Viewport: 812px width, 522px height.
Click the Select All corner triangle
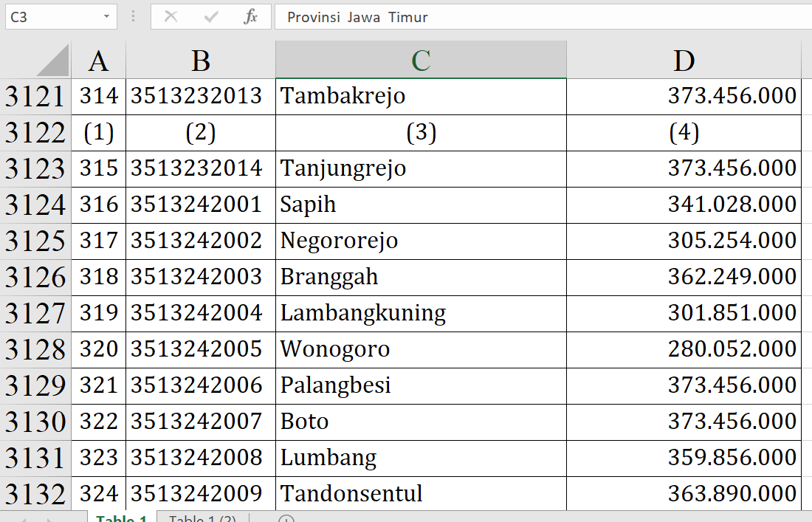pos(52,61)
